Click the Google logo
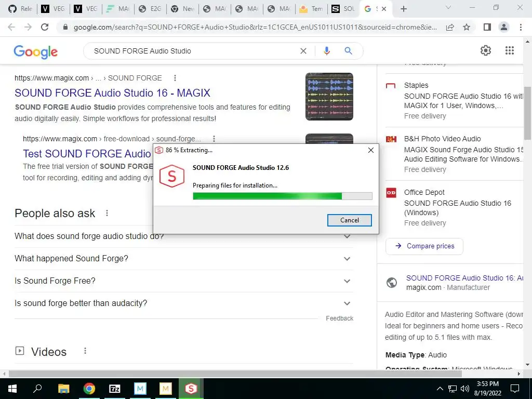Viewport: 532px width, 399px height. [36, 51]
